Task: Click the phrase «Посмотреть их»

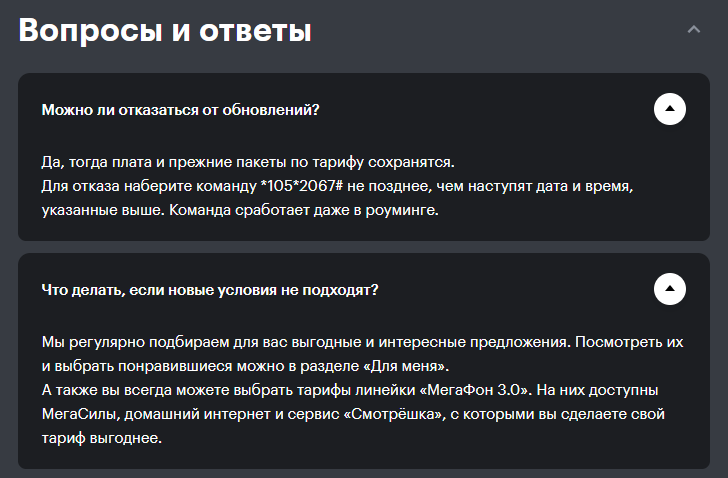Action: click(x=629, y=342)
